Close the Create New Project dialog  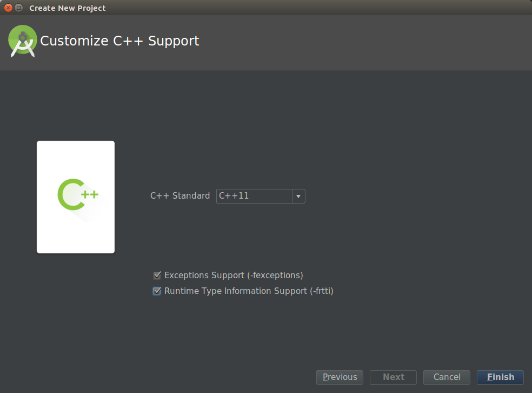click(x=8, y=8)
